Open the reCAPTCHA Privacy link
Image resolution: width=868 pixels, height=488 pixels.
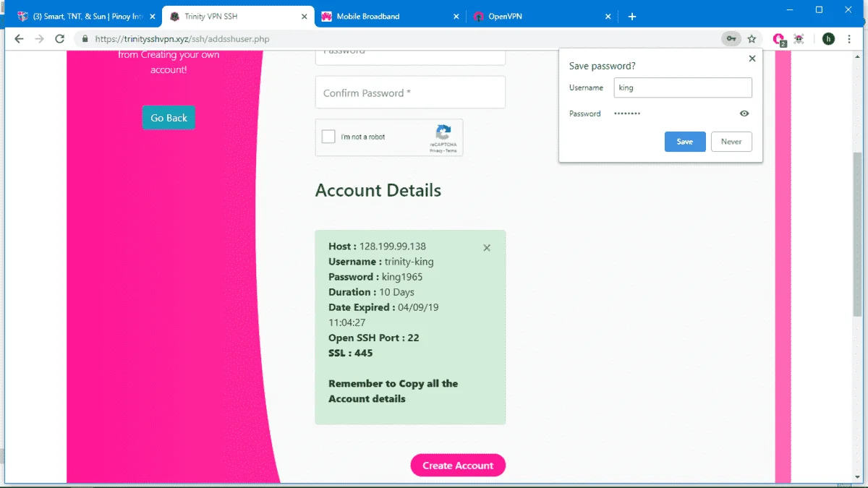pyautogui.click(x=436, y=150)
